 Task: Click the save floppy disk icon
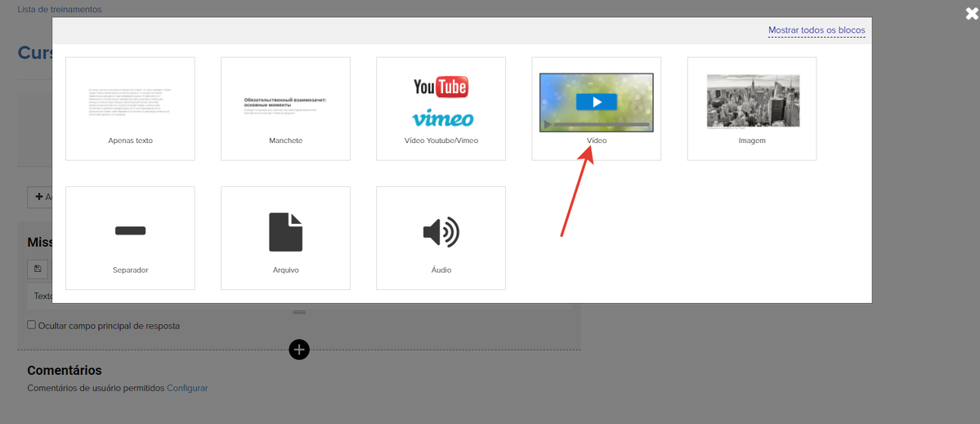(x=38, y=269)
